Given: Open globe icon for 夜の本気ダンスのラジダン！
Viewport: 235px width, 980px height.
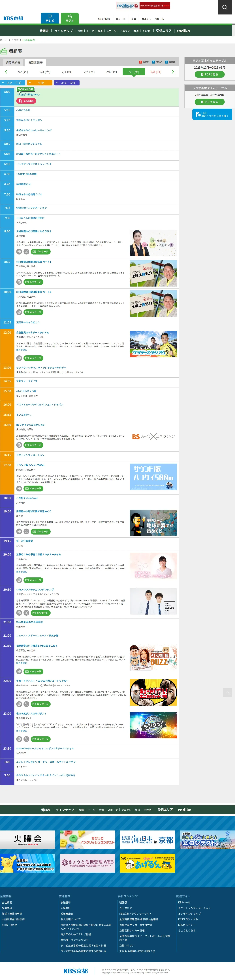Looking at the screenshot, I should tap(19, 739).
